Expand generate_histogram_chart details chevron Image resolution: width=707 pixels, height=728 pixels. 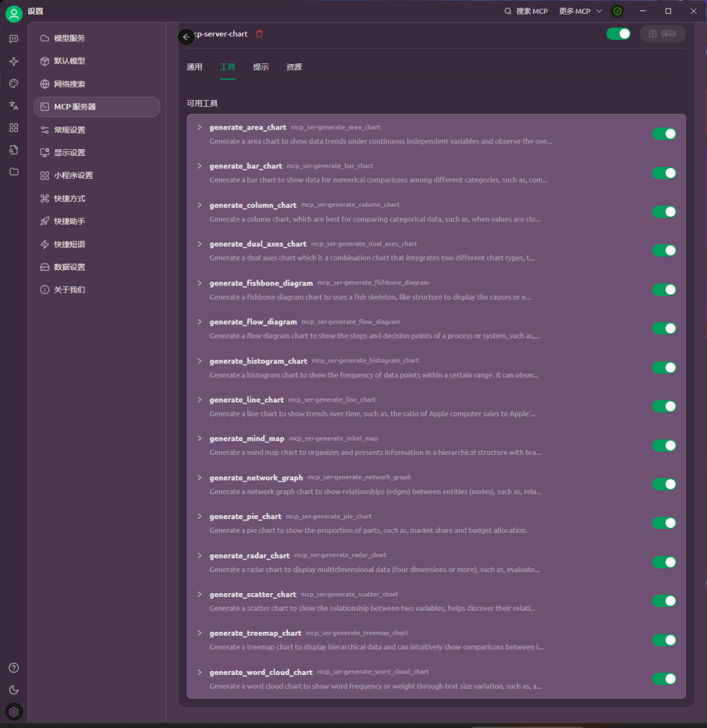(200, 361)
